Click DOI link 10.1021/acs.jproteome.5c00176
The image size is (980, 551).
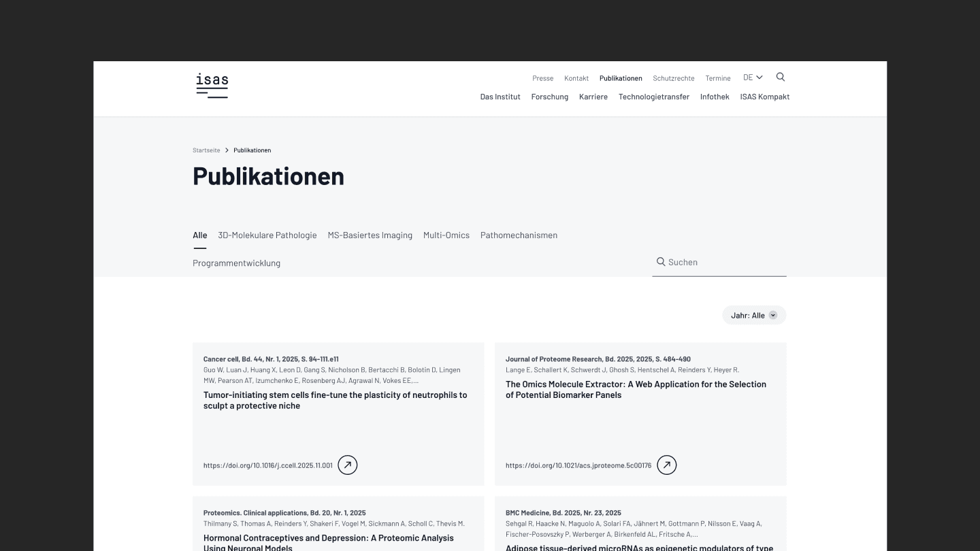[x=578, y=466]
